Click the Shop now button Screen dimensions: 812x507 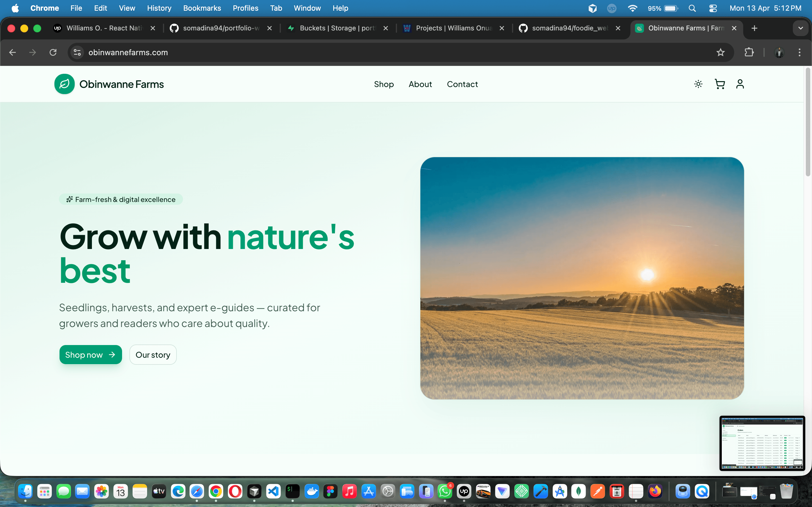click(91, 354)
